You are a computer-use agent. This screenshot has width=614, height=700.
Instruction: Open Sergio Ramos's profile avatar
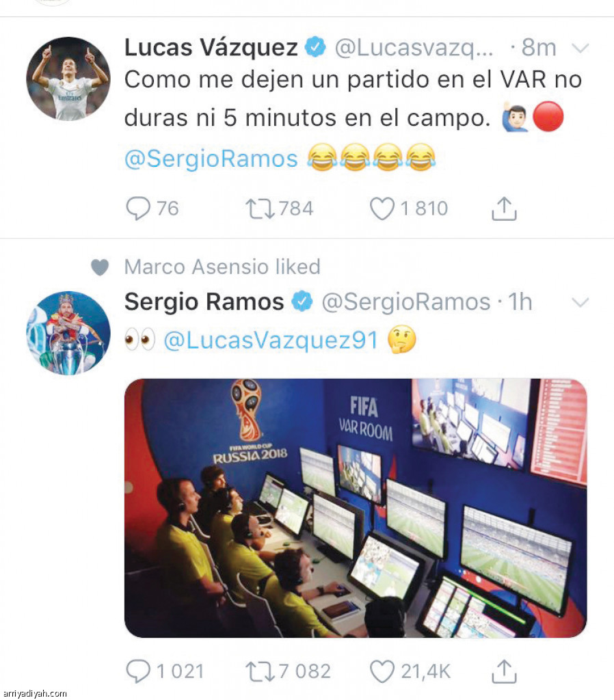click(x=68, y=333)
